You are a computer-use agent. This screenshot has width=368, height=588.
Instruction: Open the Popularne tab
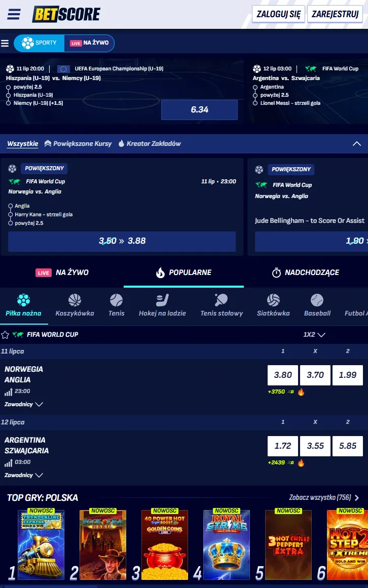coord(184,272)
